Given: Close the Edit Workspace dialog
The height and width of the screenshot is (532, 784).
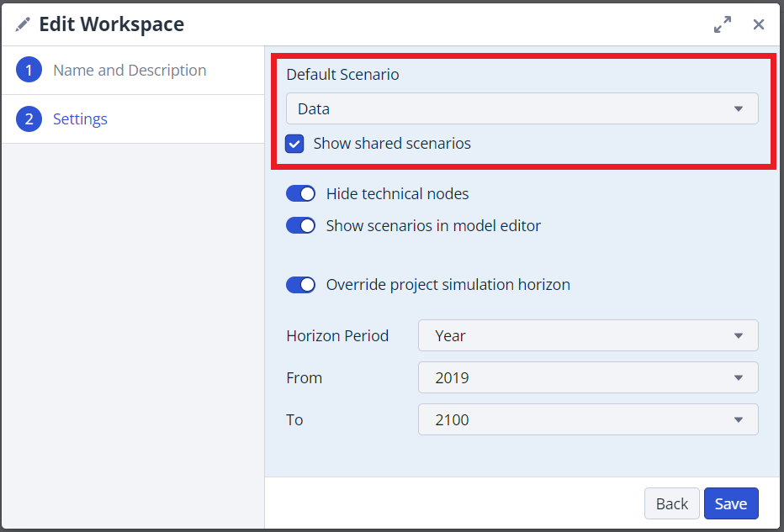Looking at the screenshot, I should [759, 25].
